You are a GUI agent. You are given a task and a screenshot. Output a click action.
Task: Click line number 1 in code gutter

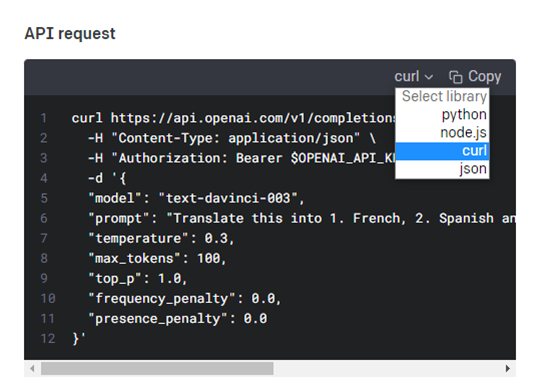pos(44,118)
